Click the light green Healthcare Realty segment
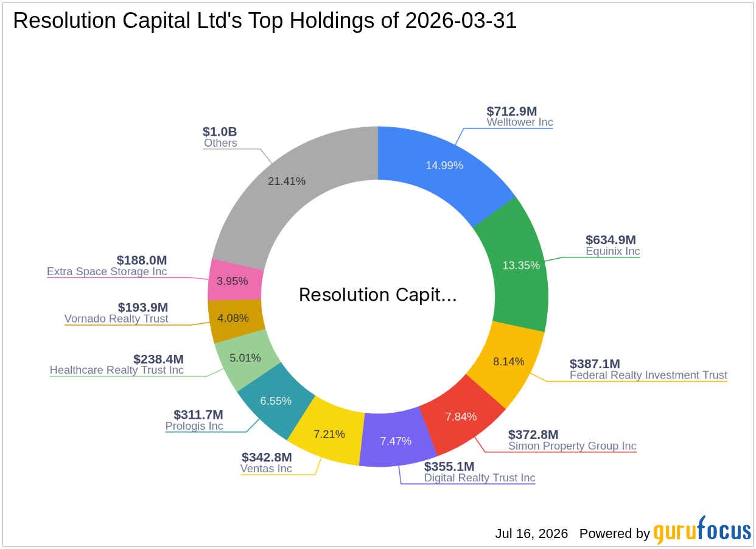The height and width of the screenshot is (549, 756). tap(247, 359)
